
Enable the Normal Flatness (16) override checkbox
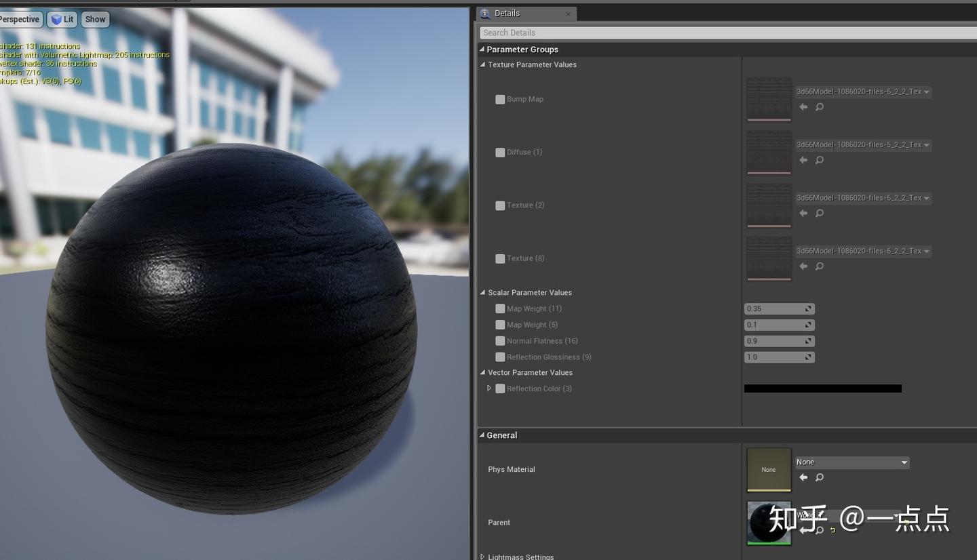click(500, 341)
